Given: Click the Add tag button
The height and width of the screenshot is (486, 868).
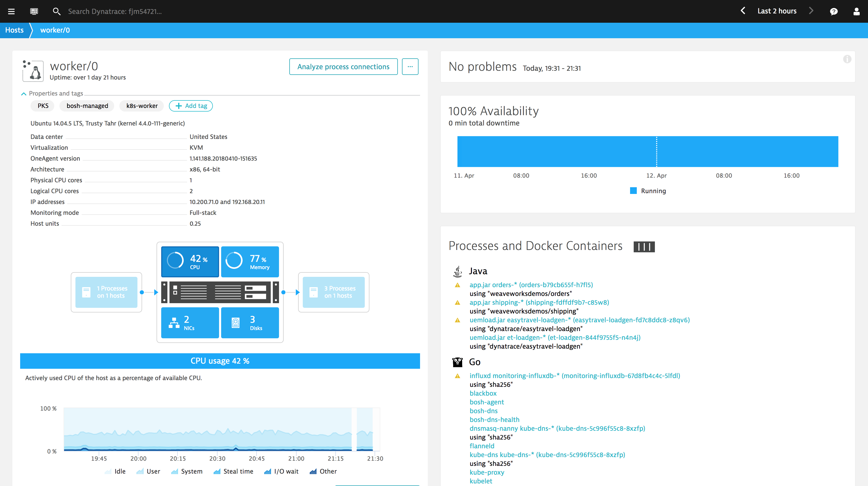Looking at the screenshot, I should click(191, 106).
